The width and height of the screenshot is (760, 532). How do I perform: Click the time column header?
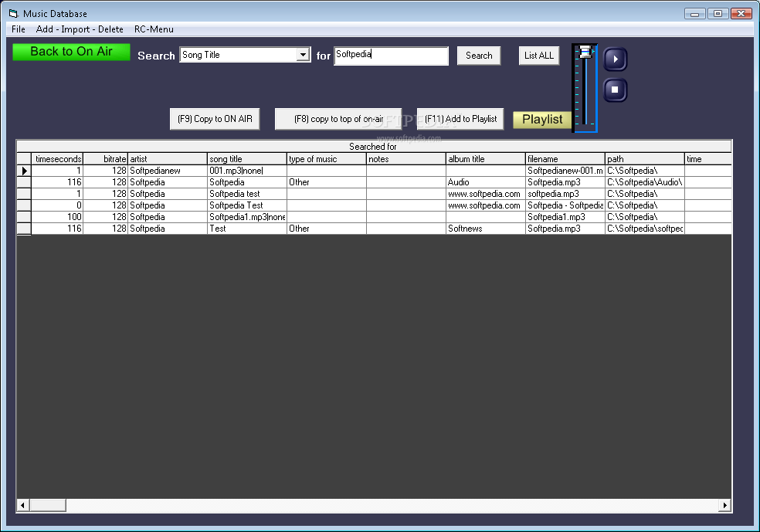click(x=708, y=159)
